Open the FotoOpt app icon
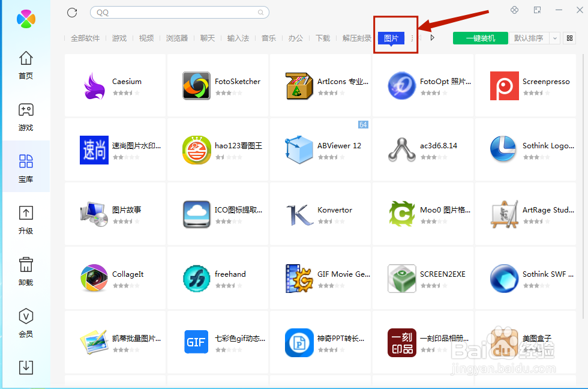The image size is (588, 389). point(401,86)
